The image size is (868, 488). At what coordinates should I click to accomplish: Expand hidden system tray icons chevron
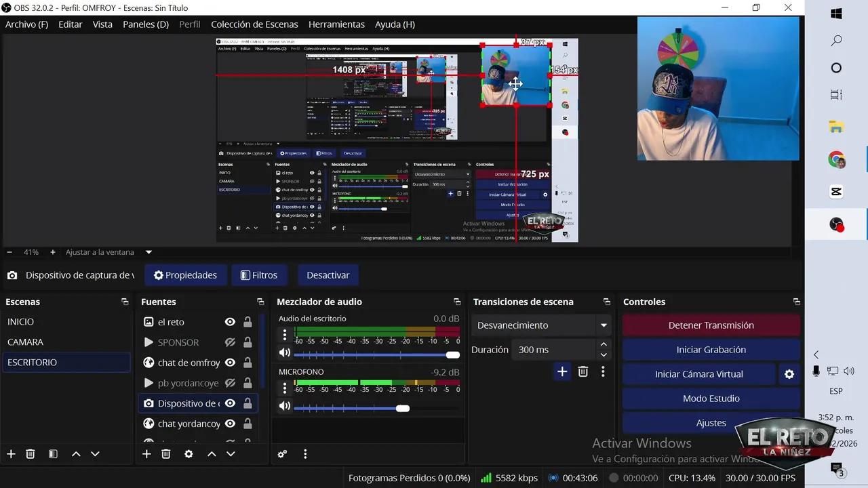(x=816, y=354)
